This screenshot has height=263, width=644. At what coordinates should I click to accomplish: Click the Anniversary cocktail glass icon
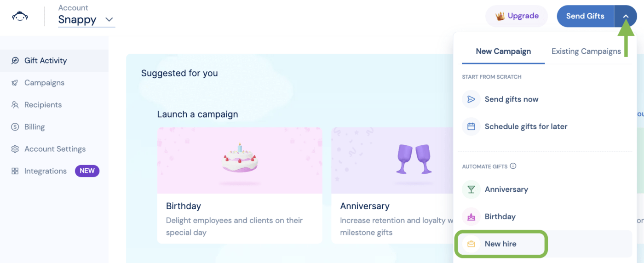471,189
